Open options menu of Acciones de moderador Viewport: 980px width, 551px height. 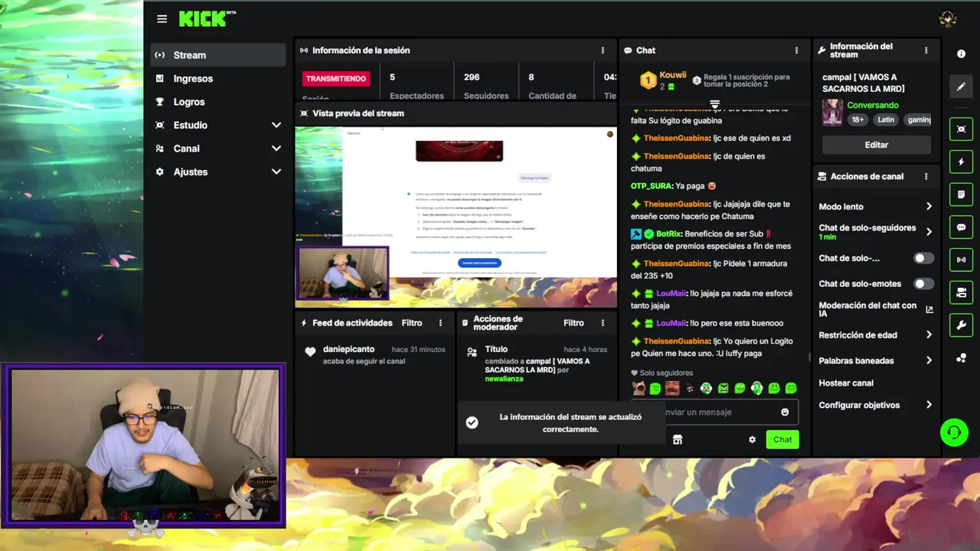[603, 323]
